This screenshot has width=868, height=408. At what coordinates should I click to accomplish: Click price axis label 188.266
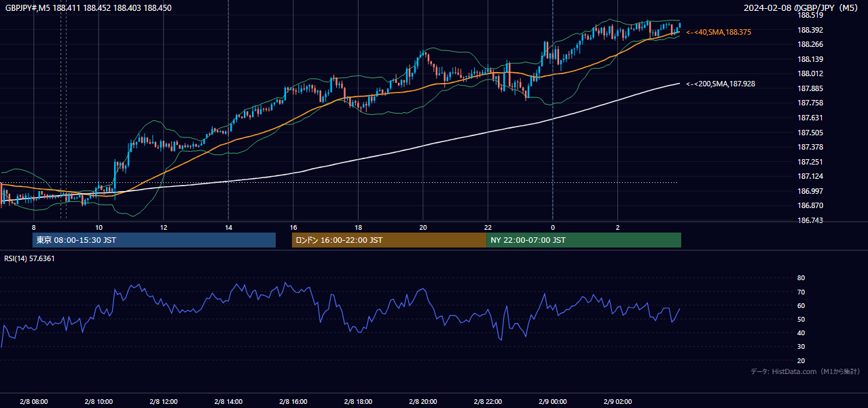point(810,44)
